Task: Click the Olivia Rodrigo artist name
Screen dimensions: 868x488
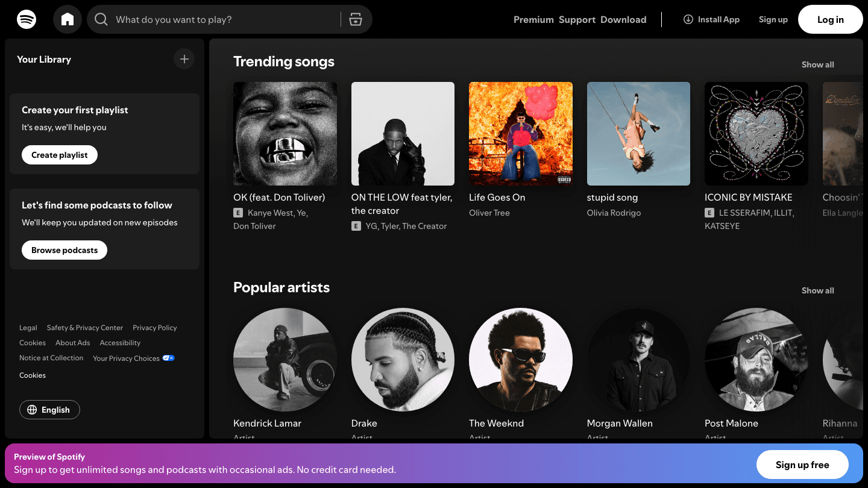Action: [614, 213]
